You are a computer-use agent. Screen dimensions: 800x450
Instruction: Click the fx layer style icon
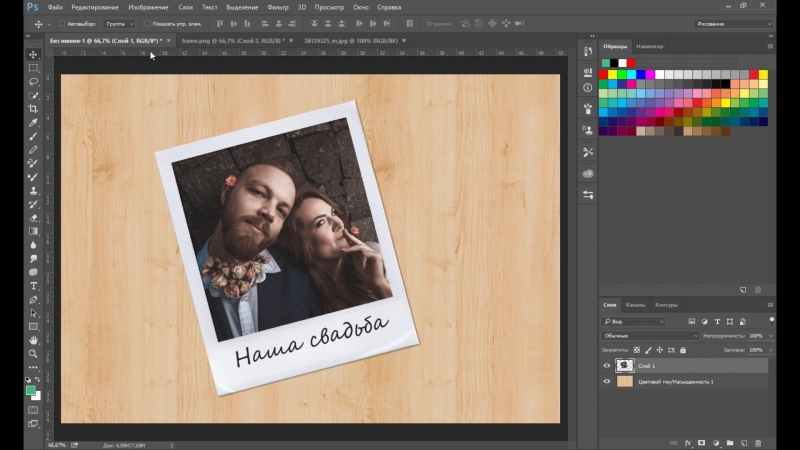click(688, 442)
